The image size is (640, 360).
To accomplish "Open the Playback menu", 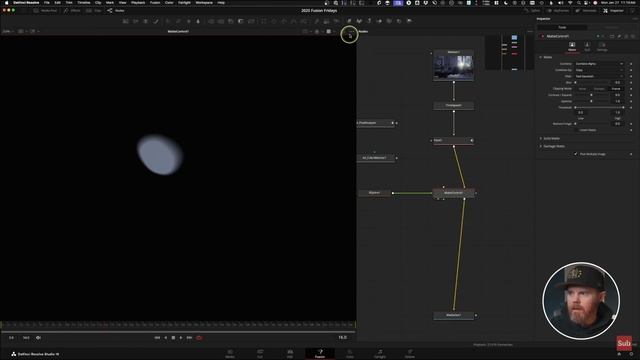I will pos(138,2).
